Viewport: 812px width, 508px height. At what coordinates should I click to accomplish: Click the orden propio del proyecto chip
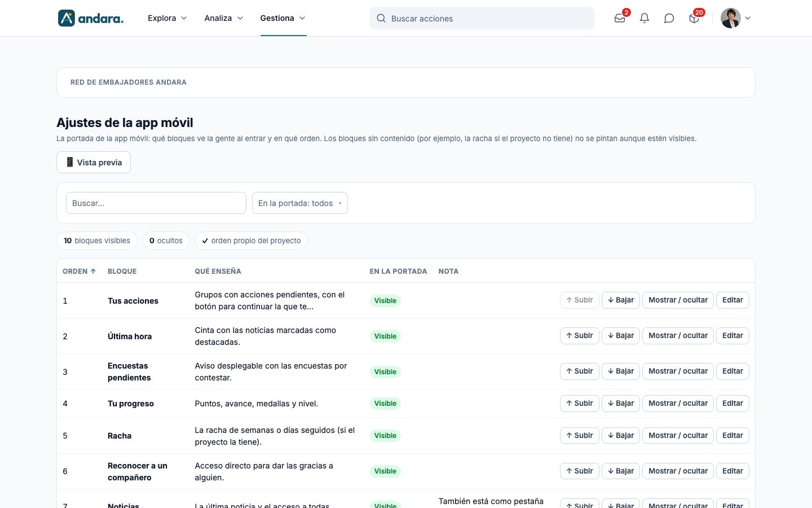point(251,240)
